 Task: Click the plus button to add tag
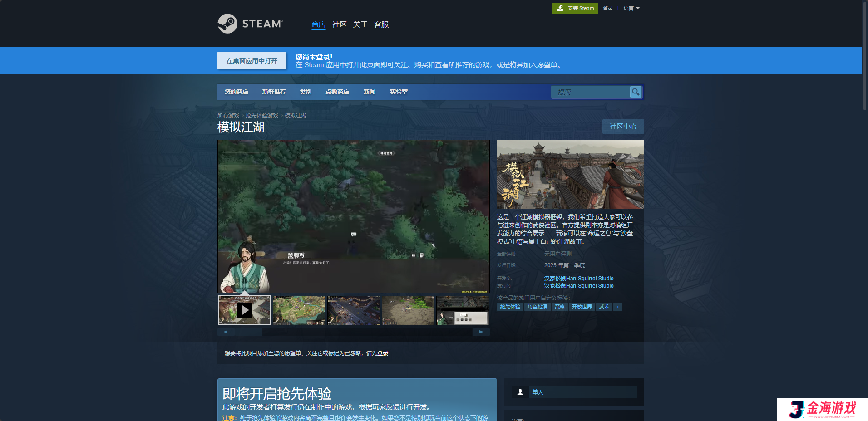[x=618, y=307]
